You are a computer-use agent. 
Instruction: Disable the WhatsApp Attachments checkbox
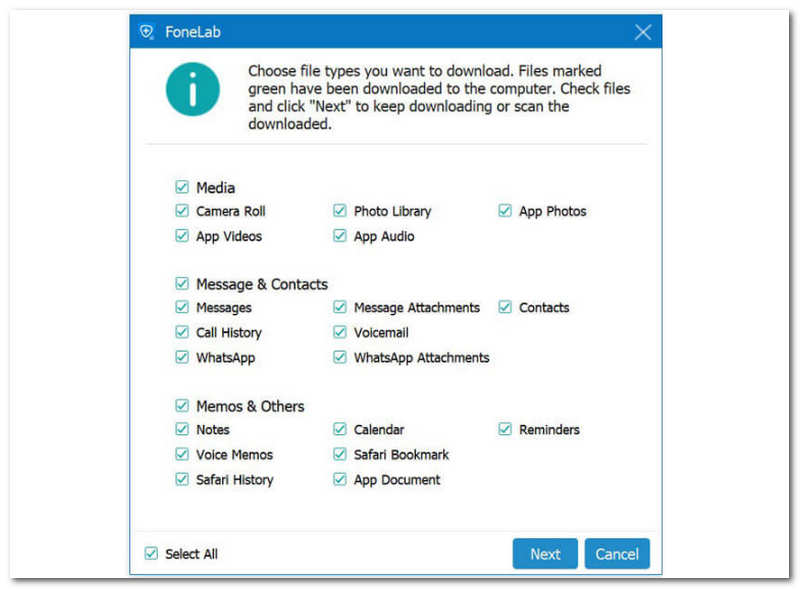[340, 357]
